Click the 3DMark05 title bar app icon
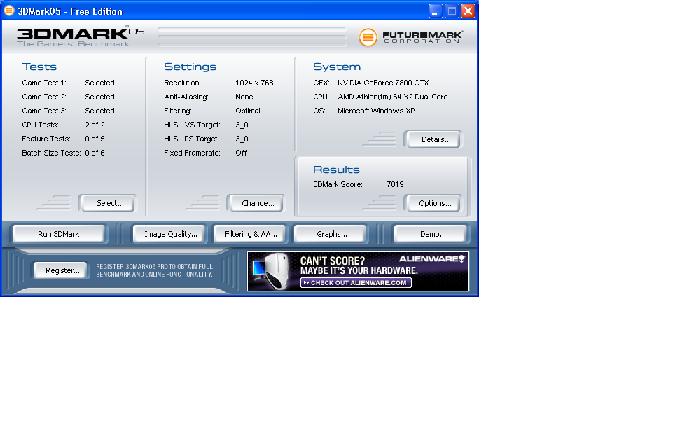This screenshot has height=424, width=684. [9, 10]
